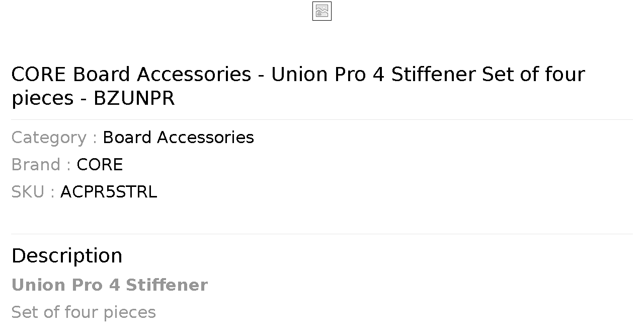Click 'Set of four' in the title

pyautogui.click(x=533, y=75)
